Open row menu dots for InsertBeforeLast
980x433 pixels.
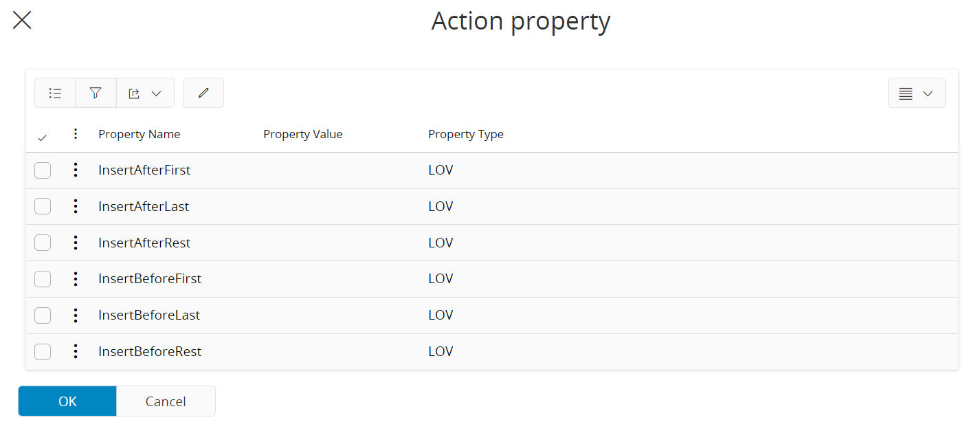(76, 315)
